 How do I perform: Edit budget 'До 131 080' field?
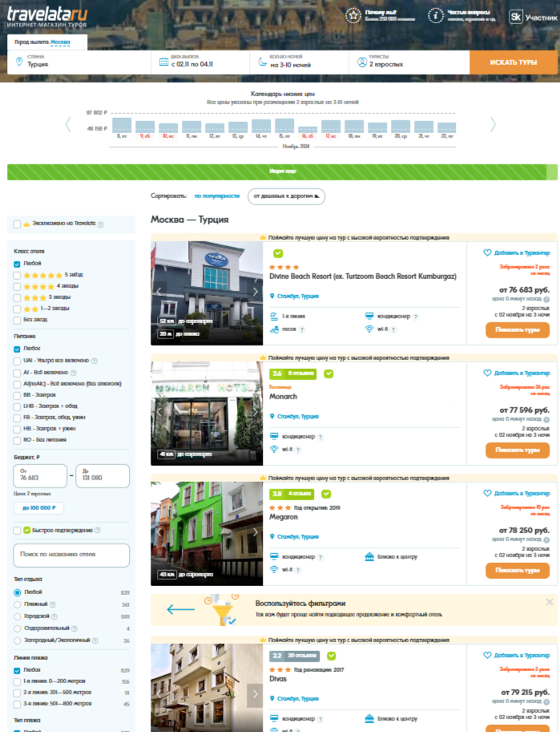[x=103, y=475]
